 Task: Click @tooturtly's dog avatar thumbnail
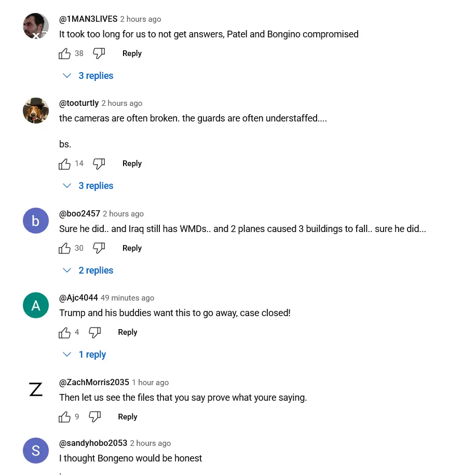click(x=36, y=111)
